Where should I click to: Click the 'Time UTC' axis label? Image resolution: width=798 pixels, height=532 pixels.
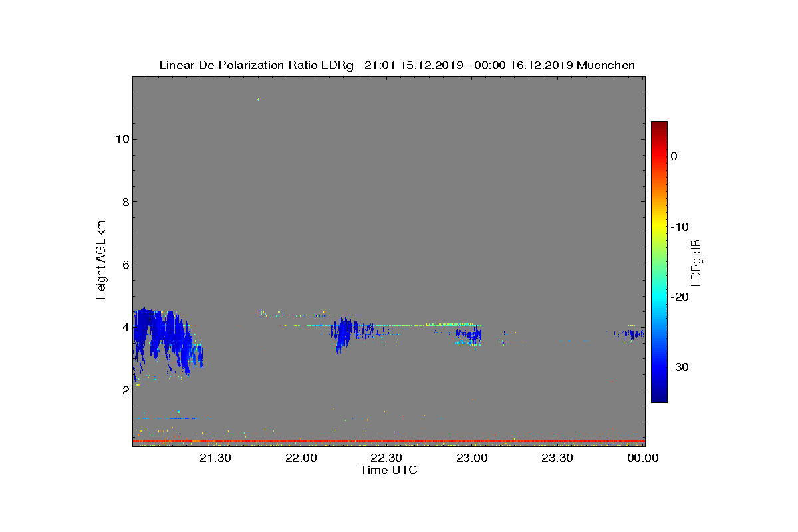(x=389, y=470)
